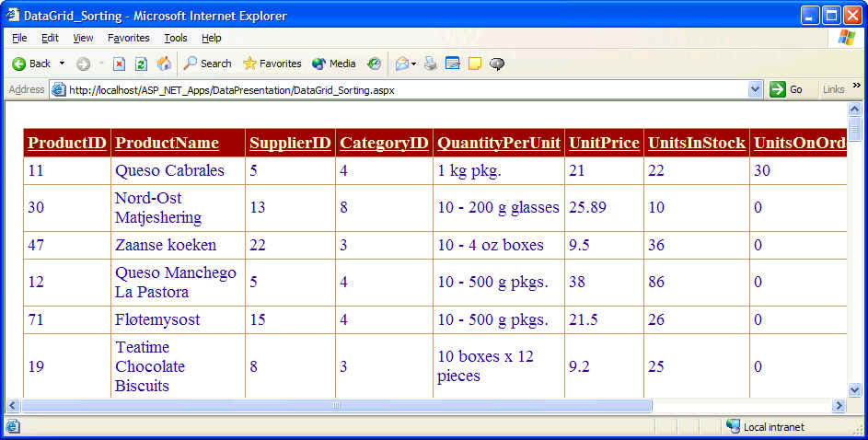
Task: Open the Search pane
Action: coord(207,64)
